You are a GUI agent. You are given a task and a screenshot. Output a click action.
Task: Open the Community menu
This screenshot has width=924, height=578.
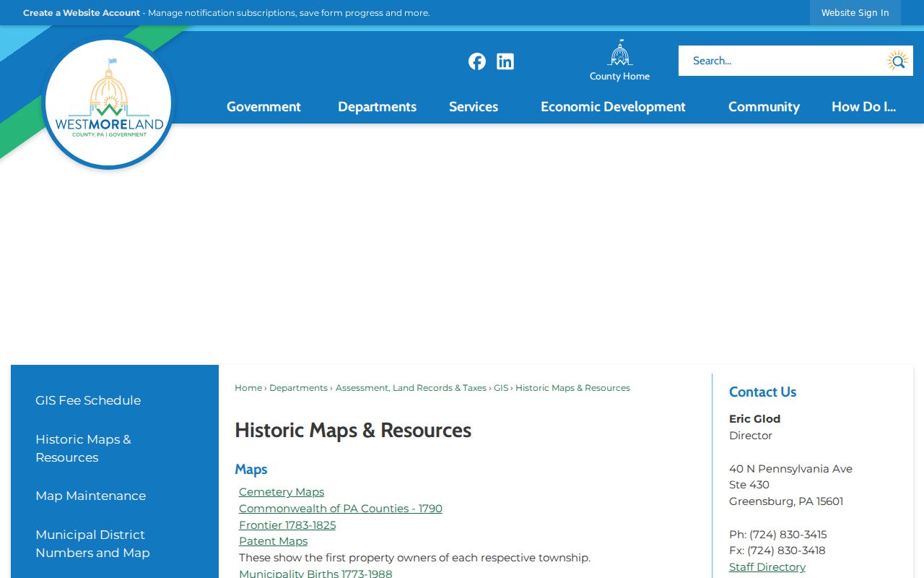(764, 107)
